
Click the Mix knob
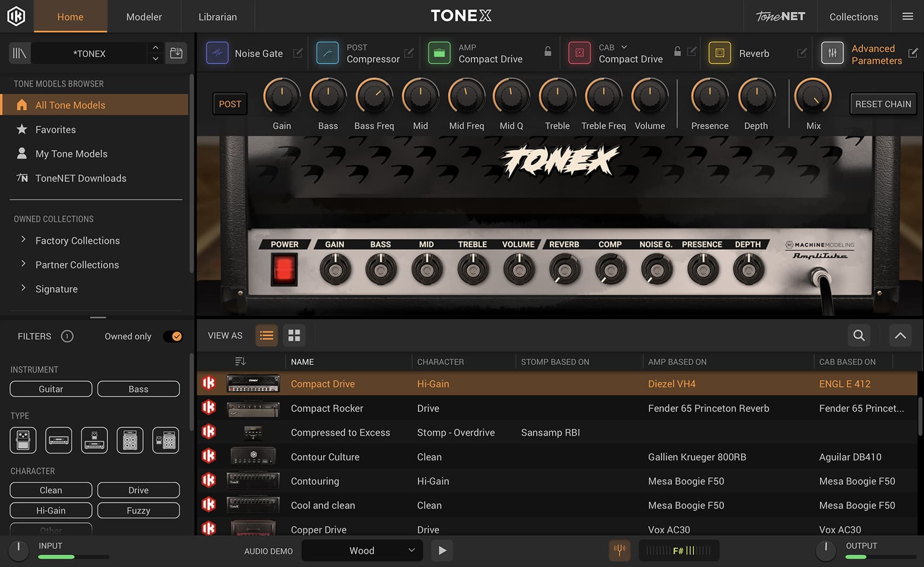[x=813, y=97]
